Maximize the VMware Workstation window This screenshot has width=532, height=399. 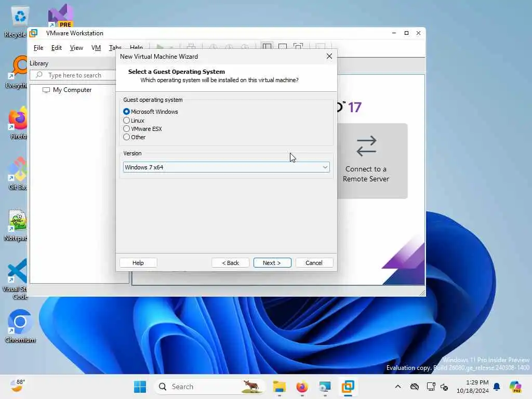pyautogui.click(x=406, y=33)
